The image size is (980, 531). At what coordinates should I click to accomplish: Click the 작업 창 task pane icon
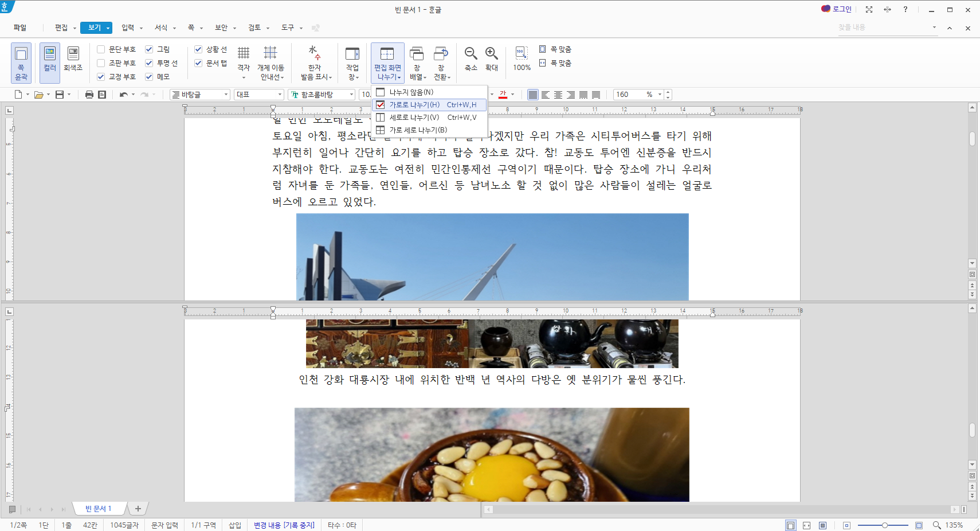coord(352,53)
